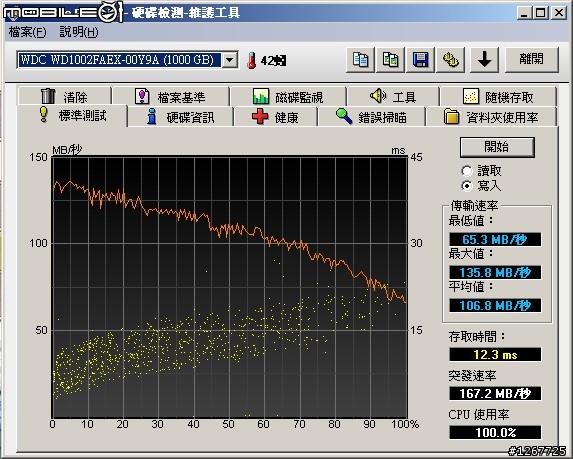573x459 pixels.
Task: Minimize the window from the title bar
Action: click(x=524, y=13)
